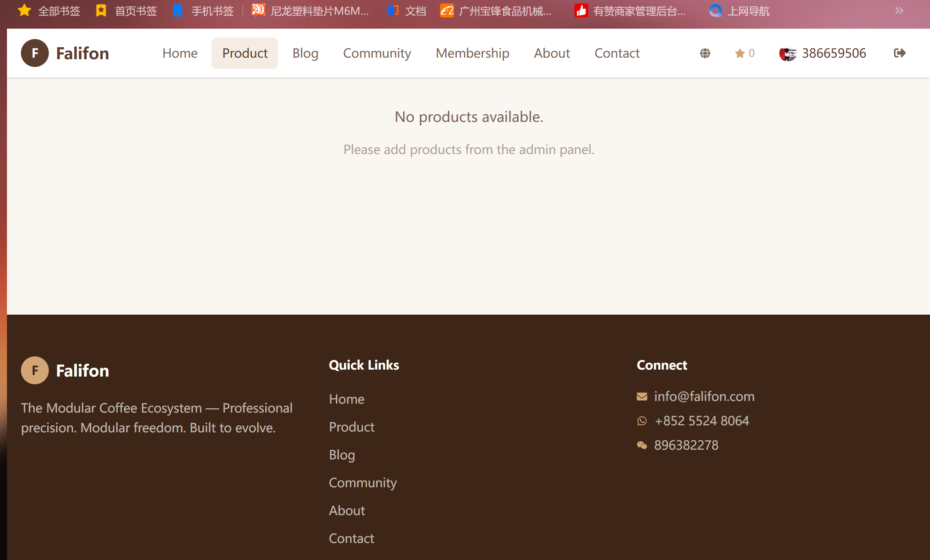
Task: Click the Home link under Quick Links
Action: click(x=347, y=399)
